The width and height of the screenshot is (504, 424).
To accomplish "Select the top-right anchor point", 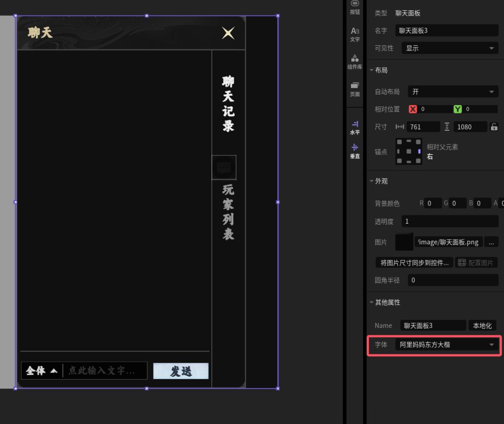I will tap(418, 142).
